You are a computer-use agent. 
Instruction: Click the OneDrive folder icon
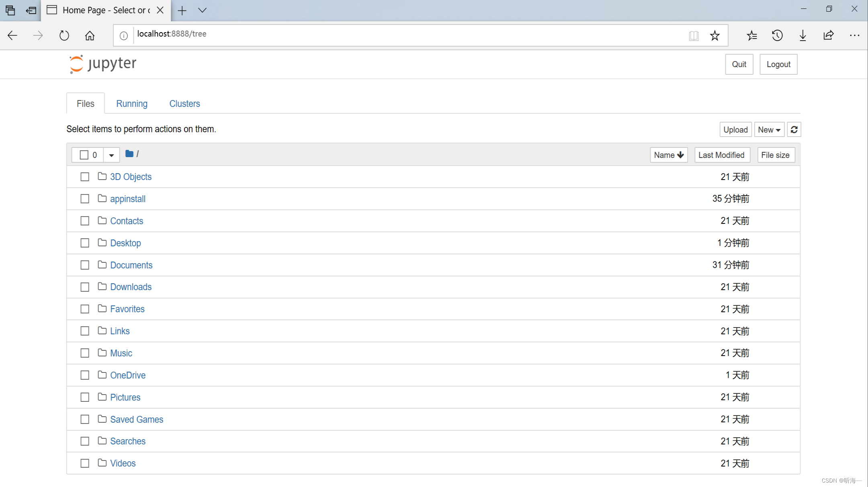coord(102,375)
